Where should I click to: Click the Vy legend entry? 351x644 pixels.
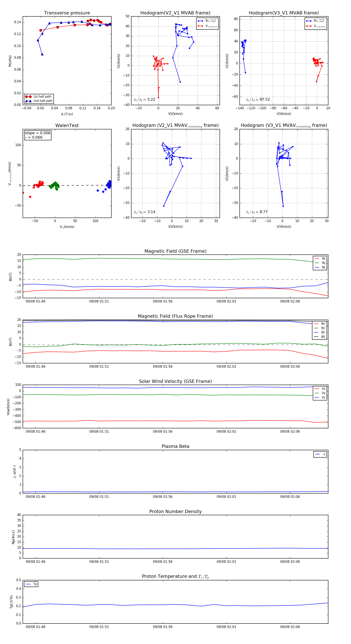[320, 393]
